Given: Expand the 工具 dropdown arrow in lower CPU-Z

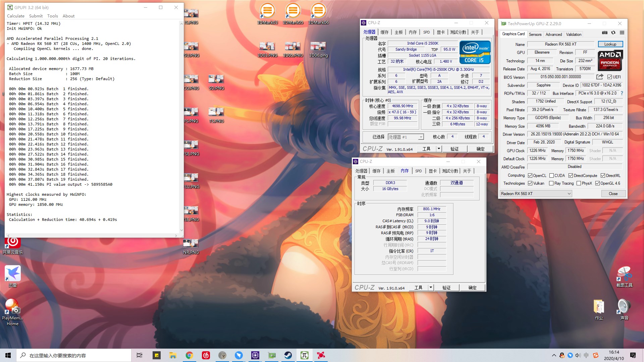Looking at the screenshot, I should pyautogui.click(x=430, y=287).
